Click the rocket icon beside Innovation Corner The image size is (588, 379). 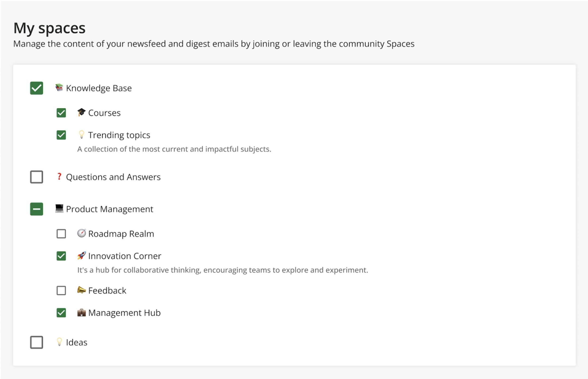(81, 256)
